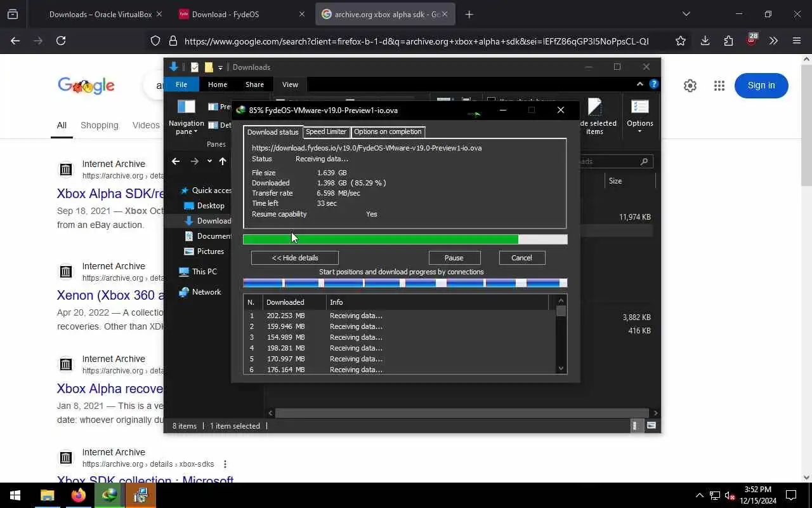
Task: Click Hide details button
Action: [x=295, y=258]
